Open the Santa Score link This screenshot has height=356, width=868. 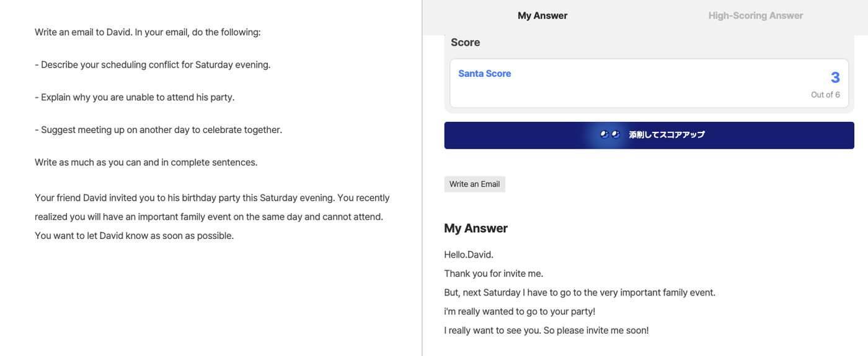[485, 73]
